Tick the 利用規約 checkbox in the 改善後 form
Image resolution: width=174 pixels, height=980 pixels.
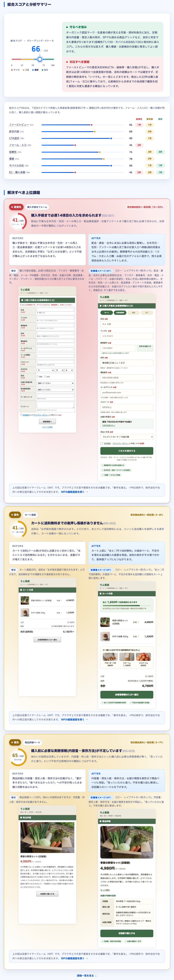tap(101, 443)
